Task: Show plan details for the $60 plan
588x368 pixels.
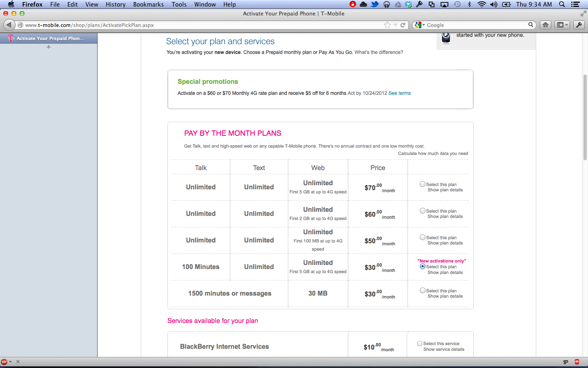Action: click(445, 217)
